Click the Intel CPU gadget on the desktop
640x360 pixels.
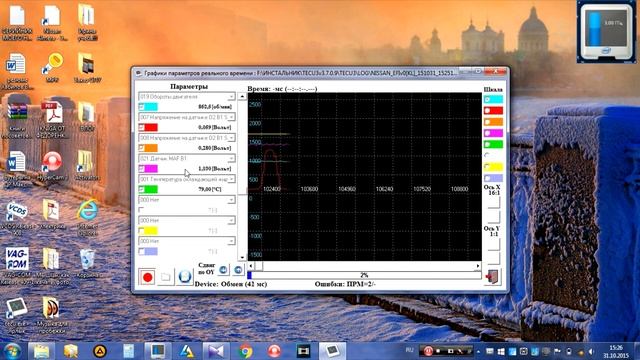tap(606, 33)
